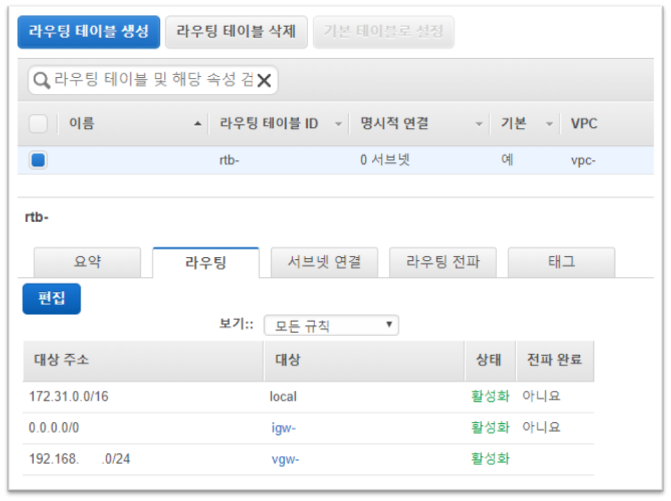The height and width of the screenshot is (501, 671).
Task: Open 기본 column dropdown arrow
Action: [549, 124]
